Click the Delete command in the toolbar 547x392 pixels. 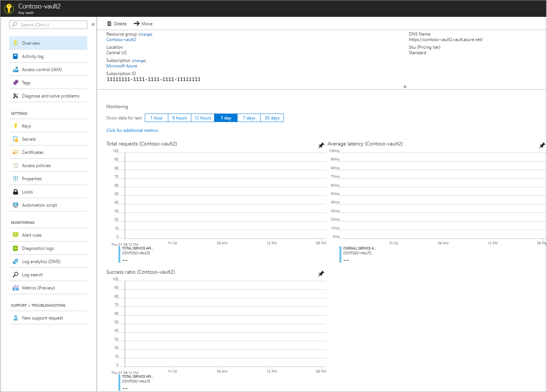[117, 23]
